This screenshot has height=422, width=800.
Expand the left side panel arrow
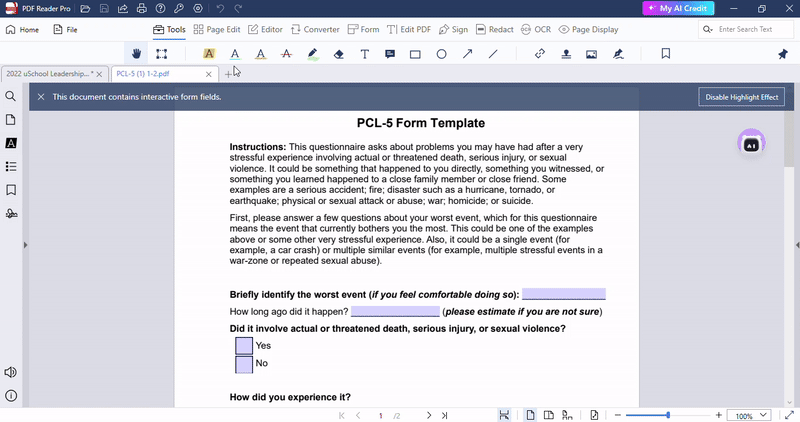25,245
